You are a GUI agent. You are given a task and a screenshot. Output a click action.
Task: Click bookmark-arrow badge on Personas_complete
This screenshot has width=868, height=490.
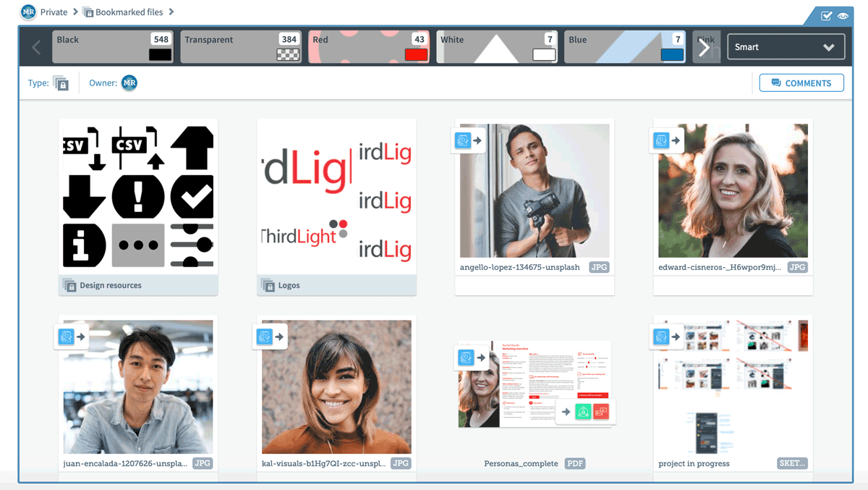point(471,357)
